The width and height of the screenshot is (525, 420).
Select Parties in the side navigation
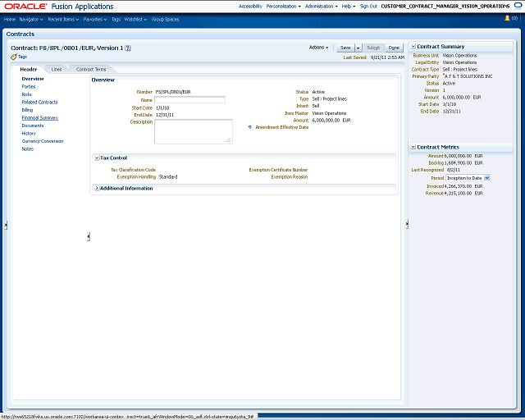tap(29, 87)
